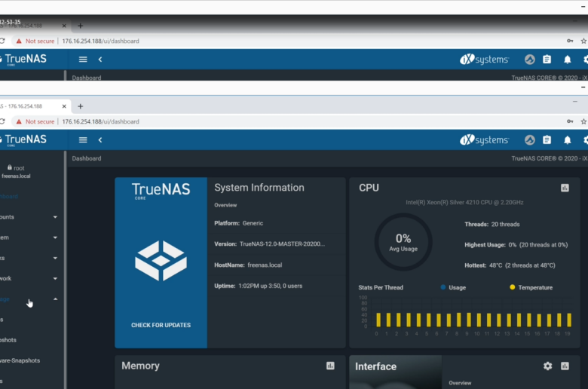Screen dimensions: 588x389
Task: Expand Tasks menu arrow in sidebar
Action: coord(55,258)
